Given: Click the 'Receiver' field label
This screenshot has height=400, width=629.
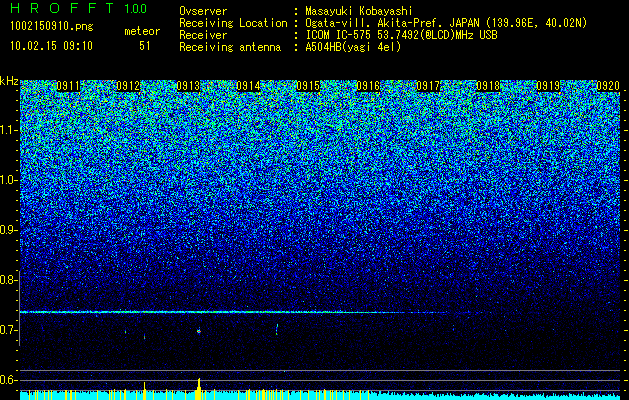Looking at the screenshot, I should point(203,35).
